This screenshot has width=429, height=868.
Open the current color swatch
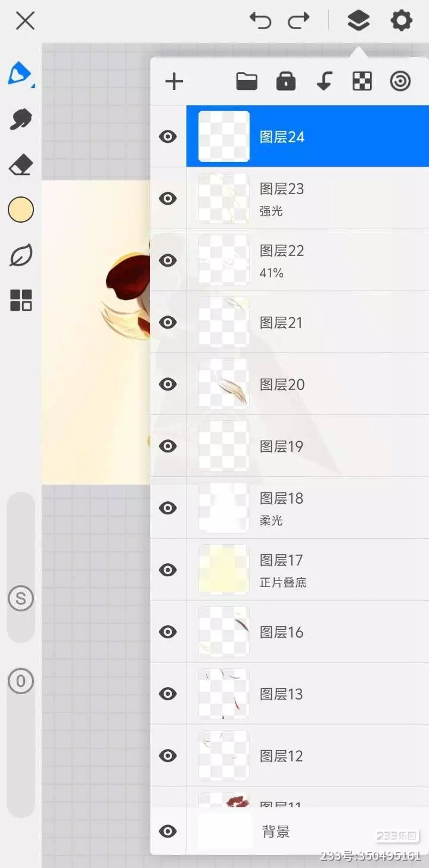click(21, 210)
